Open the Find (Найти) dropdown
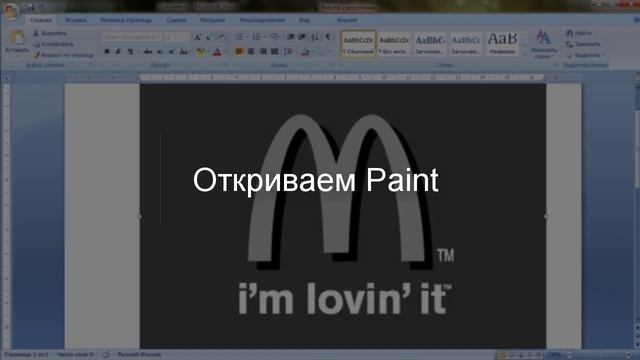 [582, 33]
